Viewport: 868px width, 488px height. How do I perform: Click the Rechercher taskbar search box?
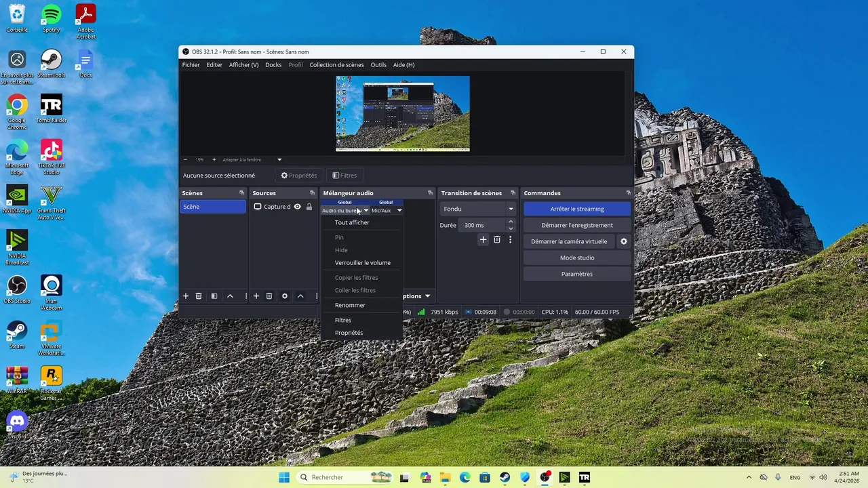(x=345, y=477)
